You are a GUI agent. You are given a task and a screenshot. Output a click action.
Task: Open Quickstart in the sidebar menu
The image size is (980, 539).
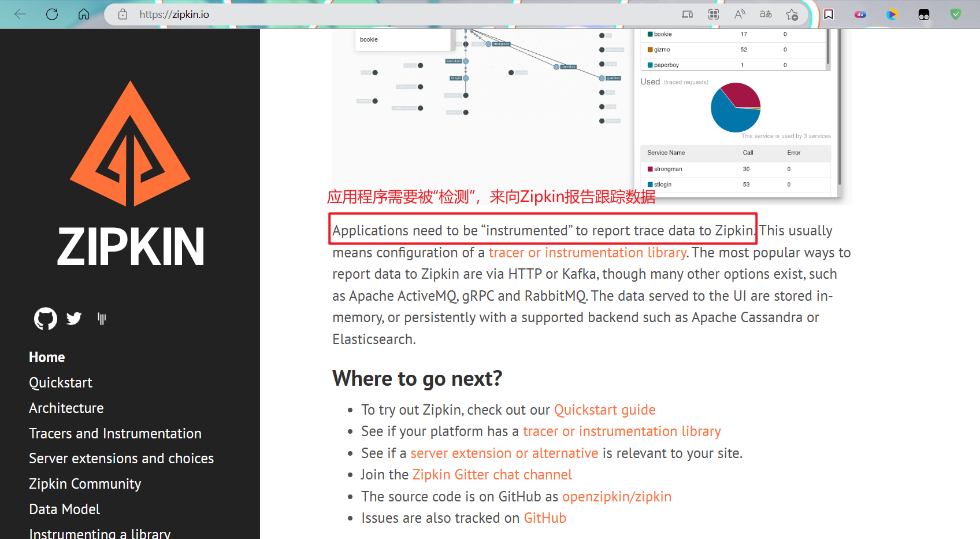click(x=61, y=383)
